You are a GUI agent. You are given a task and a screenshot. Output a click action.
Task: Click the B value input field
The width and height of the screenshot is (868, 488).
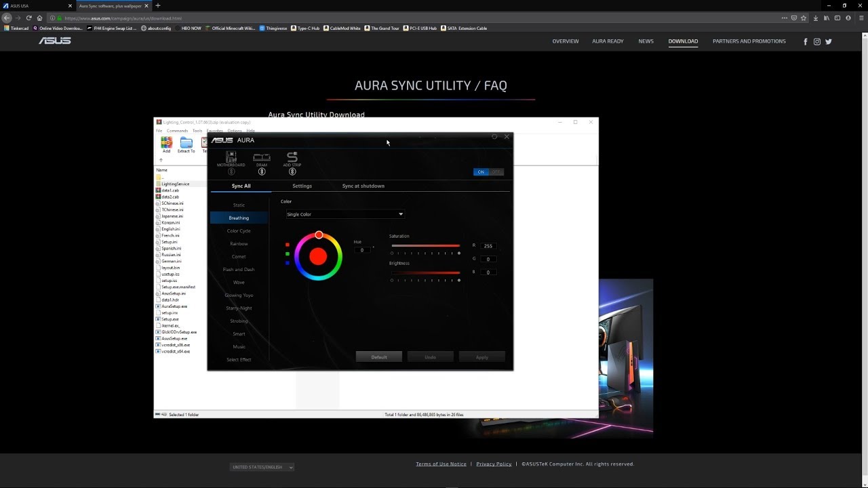[x=488, y=272]
